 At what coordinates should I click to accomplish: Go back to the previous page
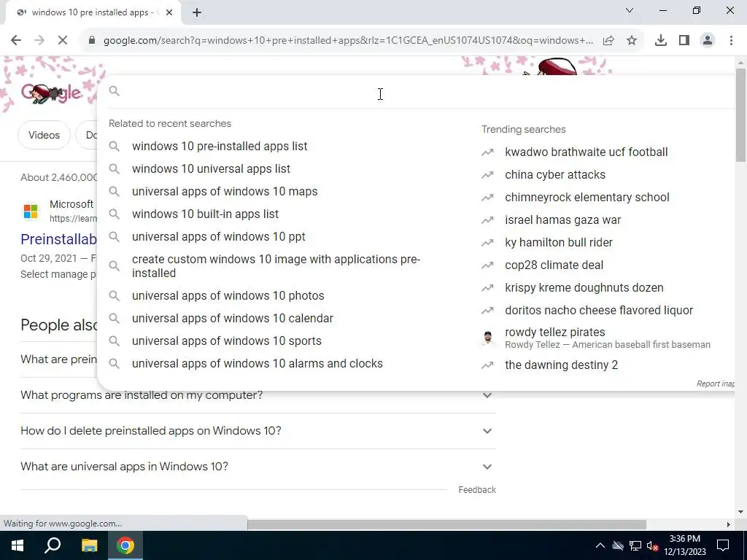[x=16, y=41]
